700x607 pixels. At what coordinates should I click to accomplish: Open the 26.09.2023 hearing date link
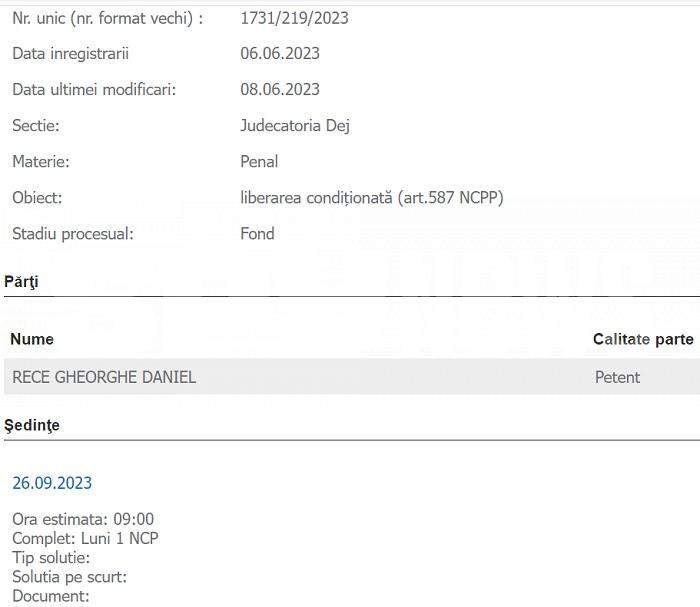[52, 483]
